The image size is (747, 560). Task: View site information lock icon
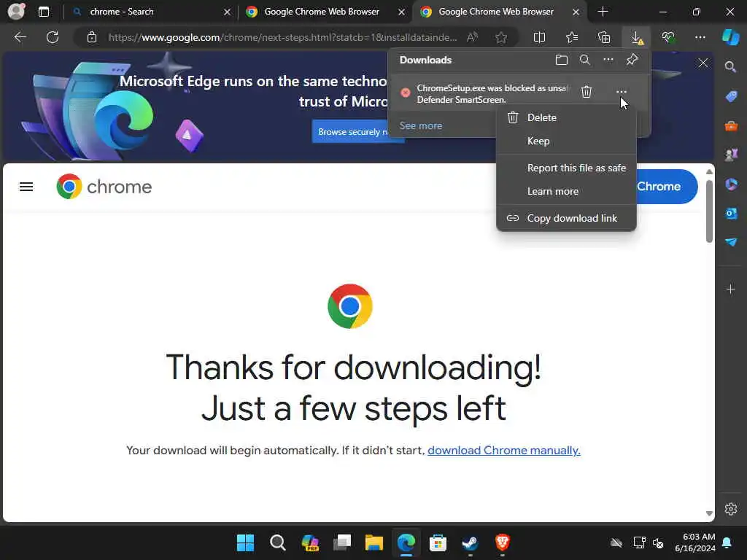92,37
